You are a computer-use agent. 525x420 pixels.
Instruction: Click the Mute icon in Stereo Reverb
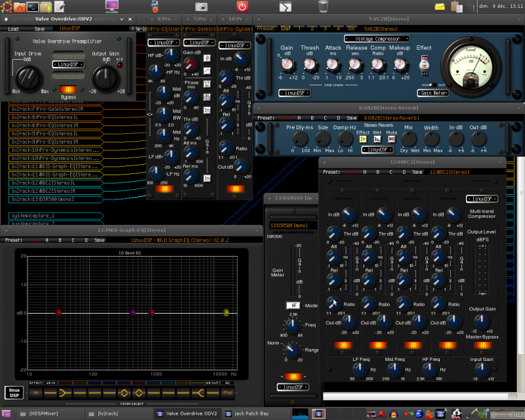[x=392, y=138]
